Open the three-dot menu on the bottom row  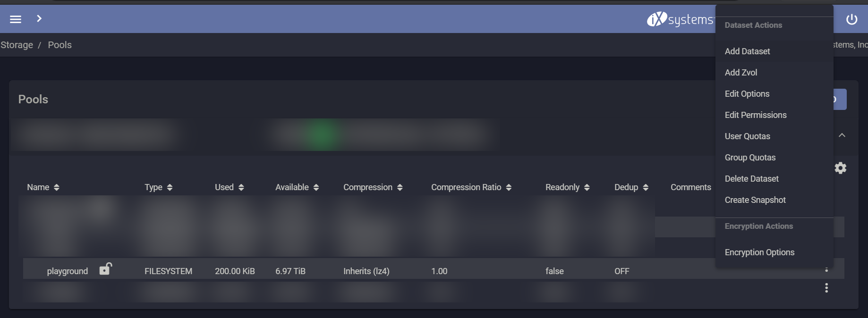coord(826,288)
